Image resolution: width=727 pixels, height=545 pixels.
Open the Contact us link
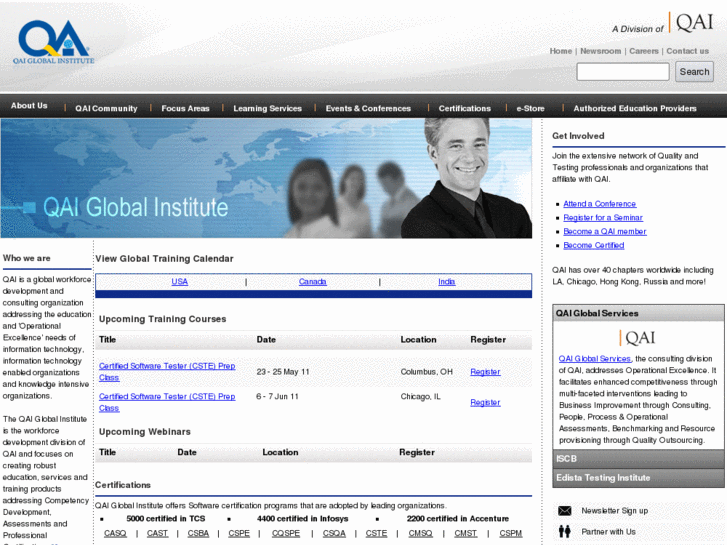(688, 51)
